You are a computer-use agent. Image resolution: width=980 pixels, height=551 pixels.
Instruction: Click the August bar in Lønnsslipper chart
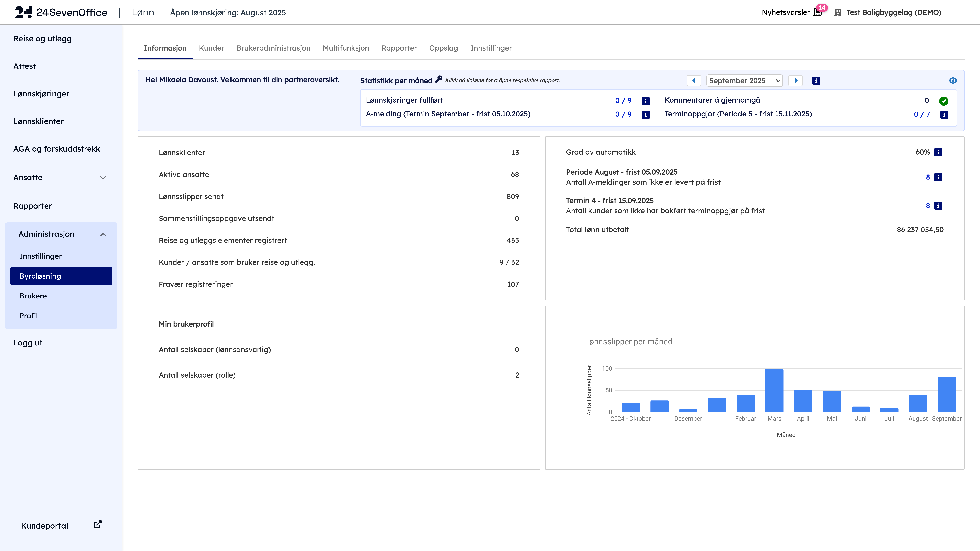click(x=918, y=403)
